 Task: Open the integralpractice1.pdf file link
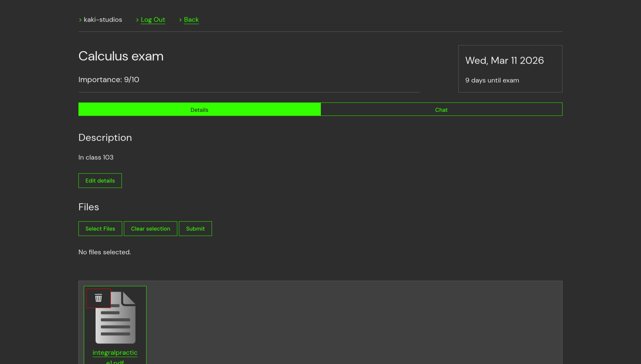click(x=115, y=353)
